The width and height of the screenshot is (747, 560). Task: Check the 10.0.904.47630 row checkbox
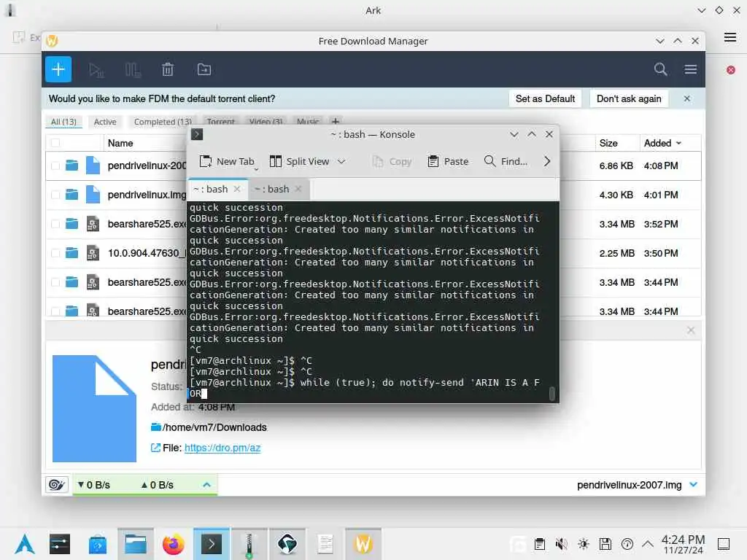click(x=55, y=253)
